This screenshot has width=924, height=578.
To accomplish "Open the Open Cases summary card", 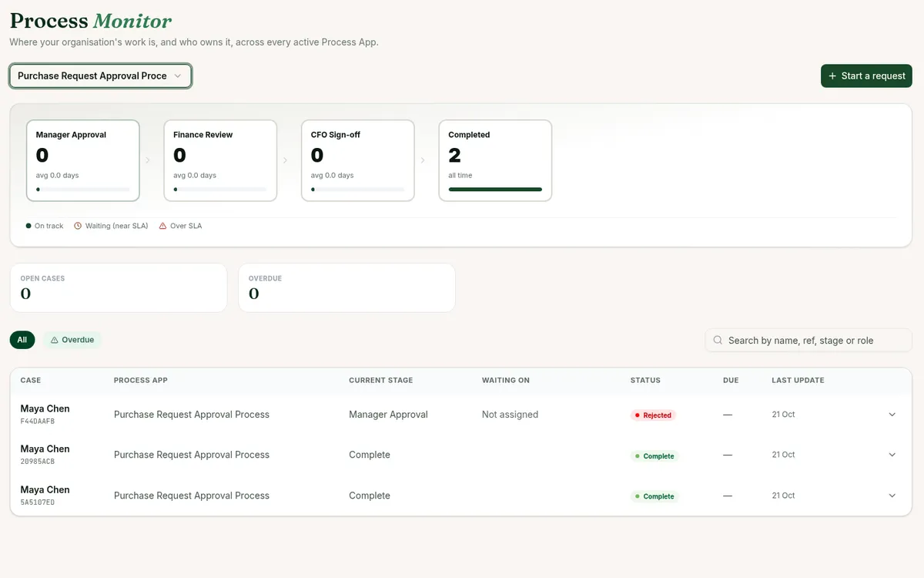I will click(x=119, y=287).
